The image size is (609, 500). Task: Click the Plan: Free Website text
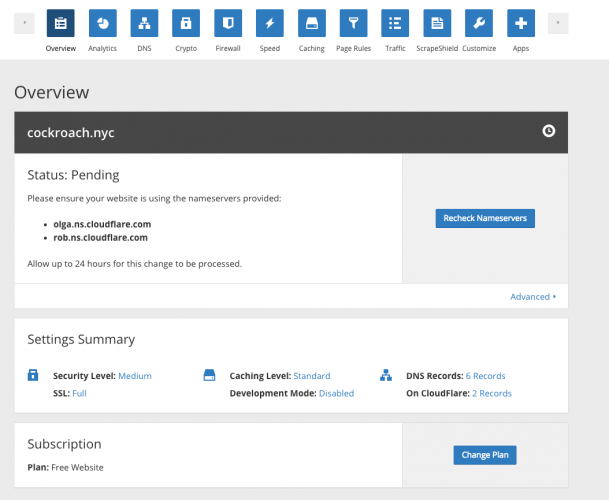point(66,467)
